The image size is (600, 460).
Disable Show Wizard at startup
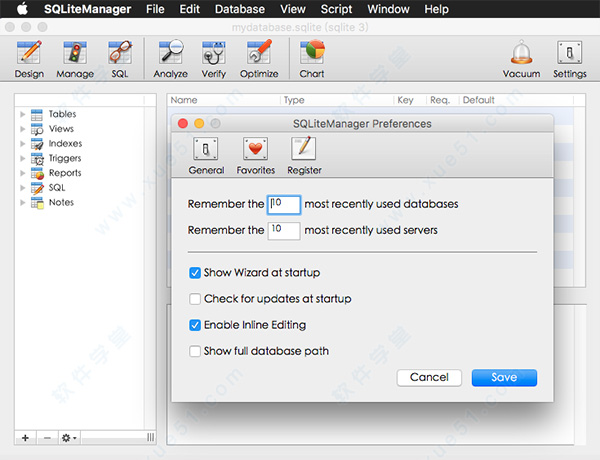195,273
